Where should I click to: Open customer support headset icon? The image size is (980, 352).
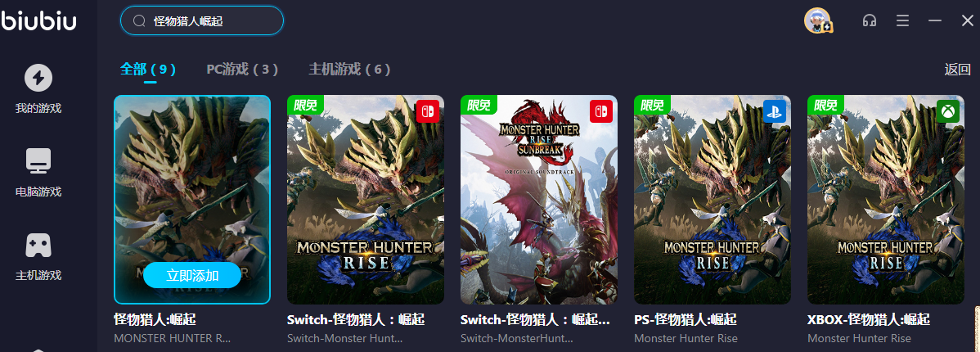(869, 20)
